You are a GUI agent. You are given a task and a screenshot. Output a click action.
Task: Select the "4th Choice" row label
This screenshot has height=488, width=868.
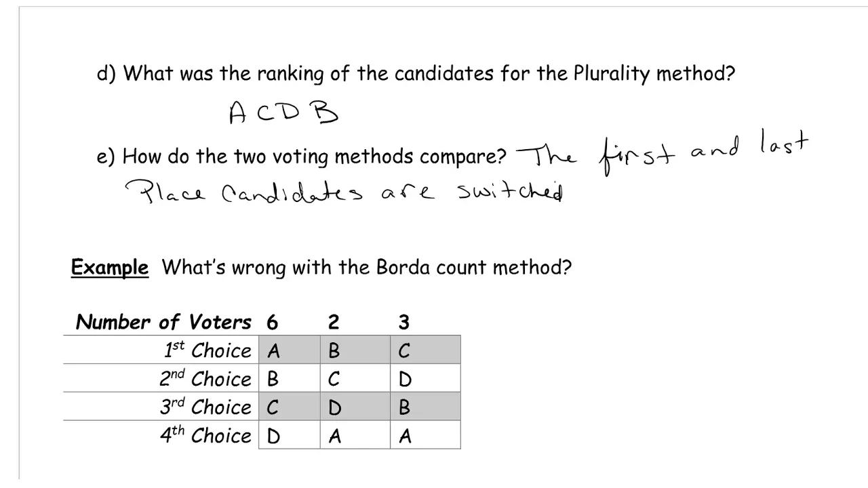click(205, 436)
